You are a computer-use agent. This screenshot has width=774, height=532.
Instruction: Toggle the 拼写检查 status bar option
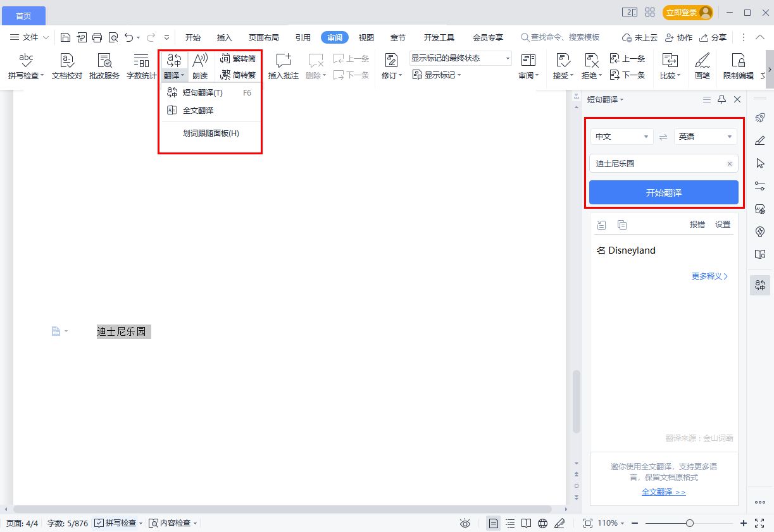click(117, 523)
